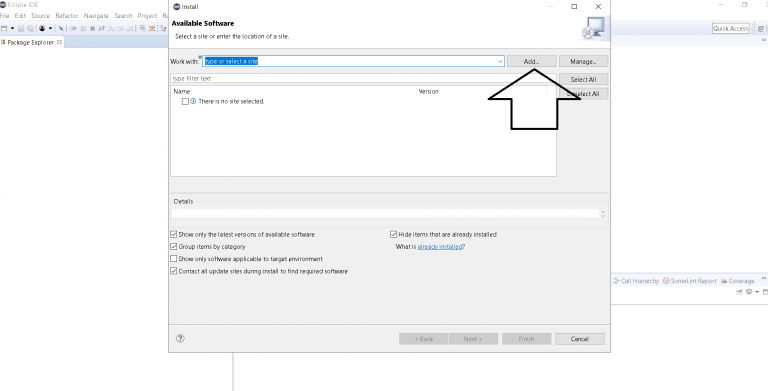The width and height of the screenshot is (768, 391).
Task: Open the Search menu
Action: pos(123,16)
